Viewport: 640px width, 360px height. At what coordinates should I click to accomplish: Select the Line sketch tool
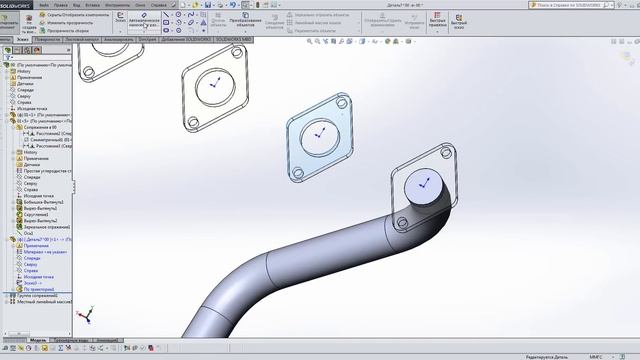[x=166, y=15]
